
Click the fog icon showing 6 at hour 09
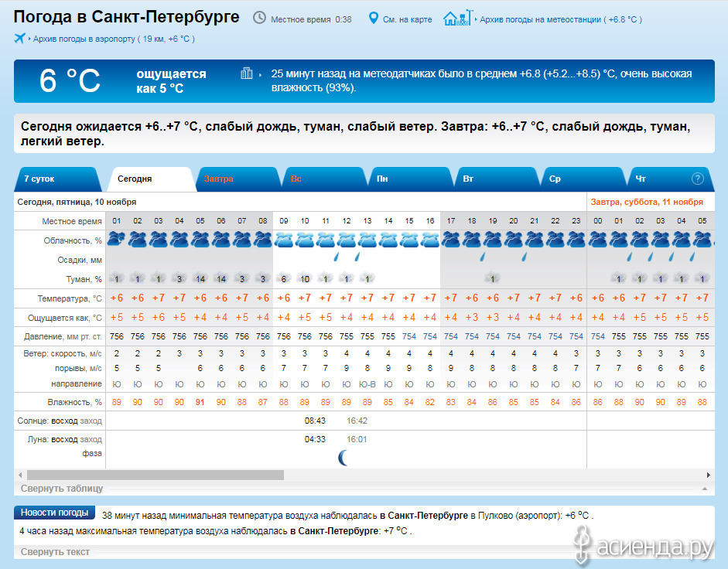tap(284, 278)
